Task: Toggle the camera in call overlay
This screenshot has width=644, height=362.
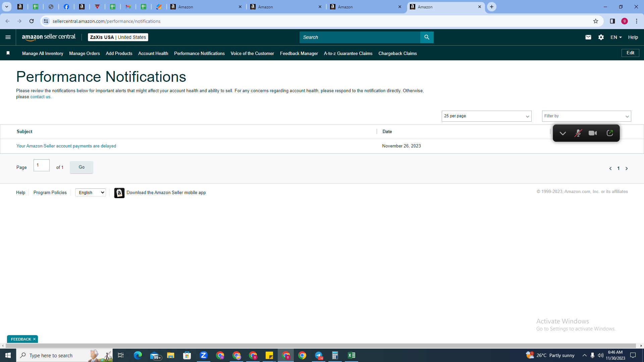Action: 593,133
